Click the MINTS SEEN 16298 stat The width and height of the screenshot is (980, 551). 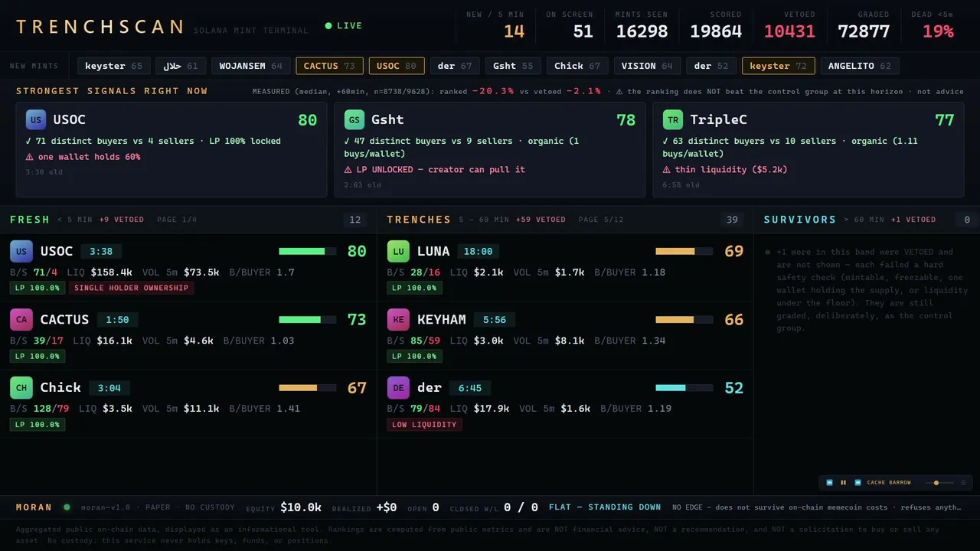tap(642, 25)
